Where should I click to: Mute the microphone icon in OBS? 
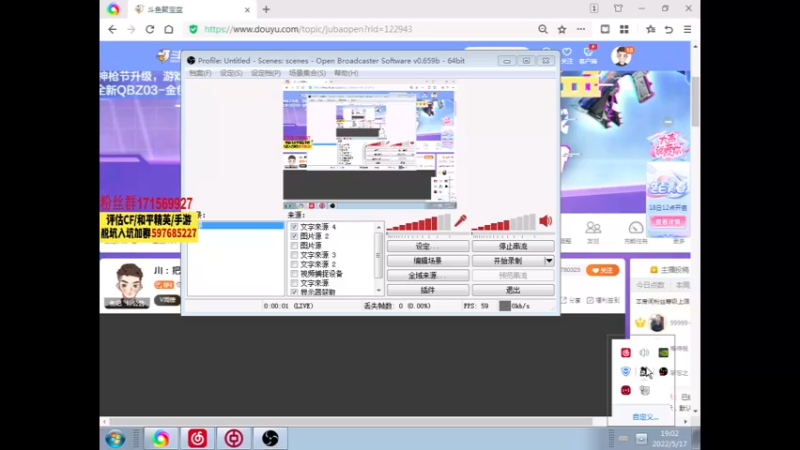coord(460,220)
